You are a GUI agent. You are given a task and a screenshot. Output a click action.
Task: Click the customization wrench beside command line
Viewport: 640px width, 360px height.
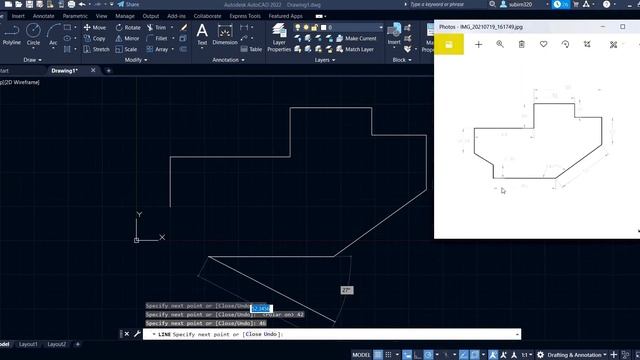(x=137, y=334)
